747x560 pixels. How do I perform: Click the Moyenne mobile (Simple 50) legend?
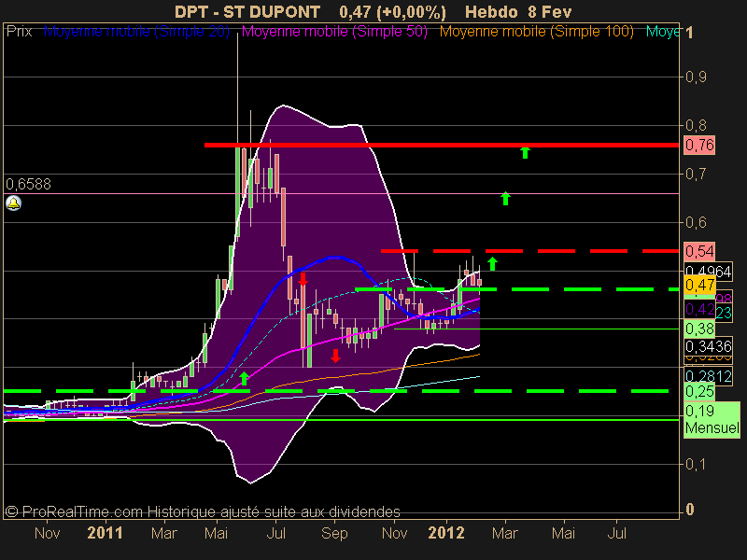[334, 32]
